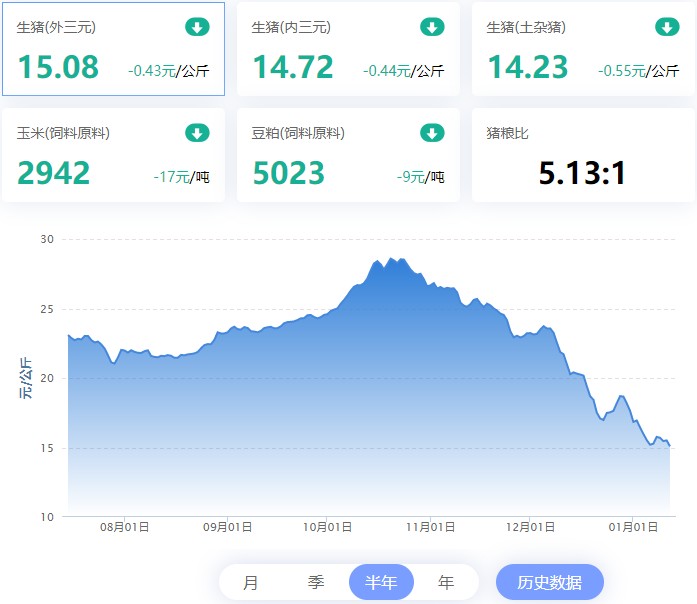Open the 豆粕(饲料原料) 5023 card
Screen dimensions: 697x604
tap(348, 155)
